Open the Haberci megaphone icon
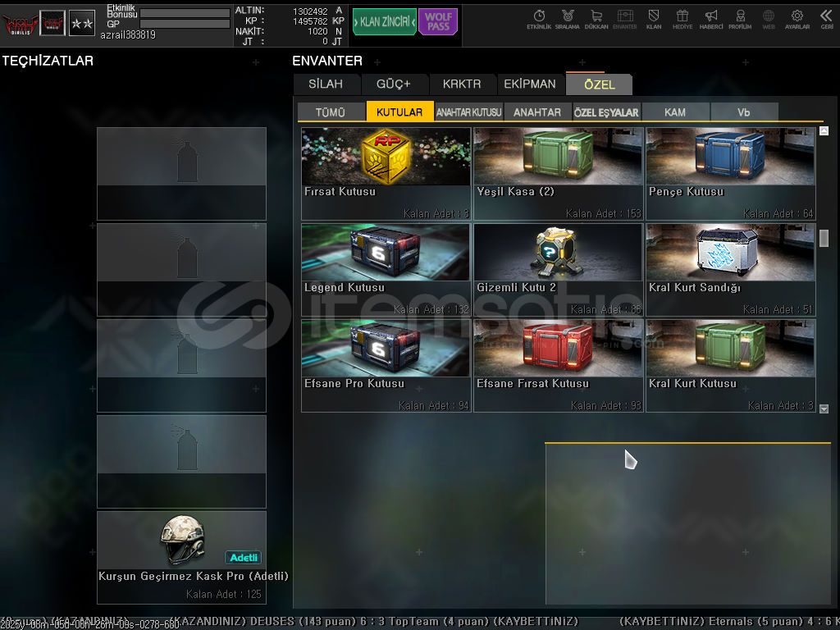 pyautogui.click(x=711, y=20)
